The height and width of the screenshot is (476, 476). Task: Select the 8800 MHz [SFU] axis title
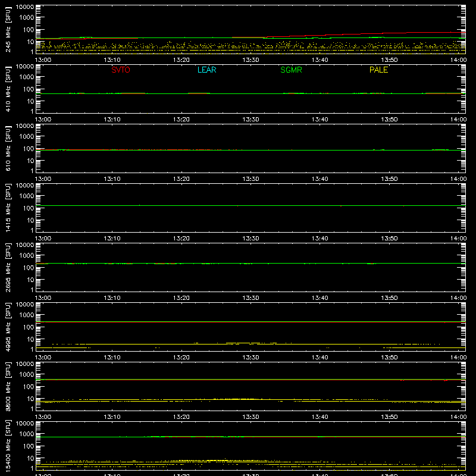click(x=8, y=386)
